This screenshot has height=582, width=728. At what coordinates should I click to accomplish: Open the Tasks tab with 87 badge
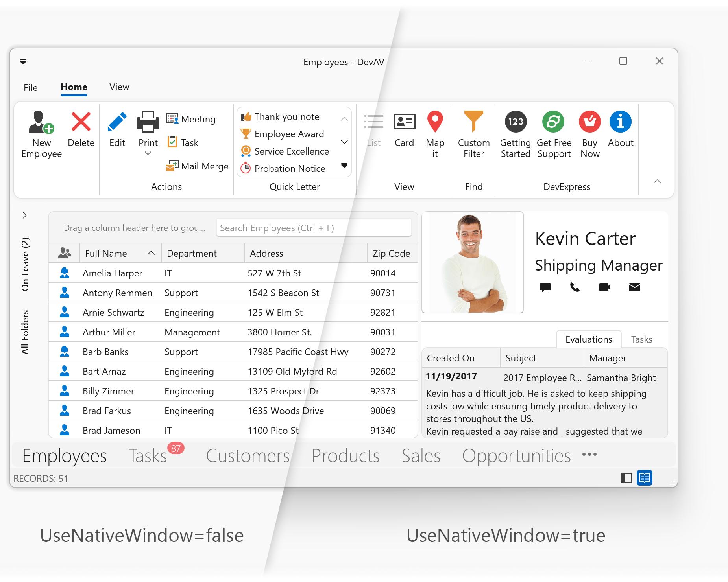point(148,455)
